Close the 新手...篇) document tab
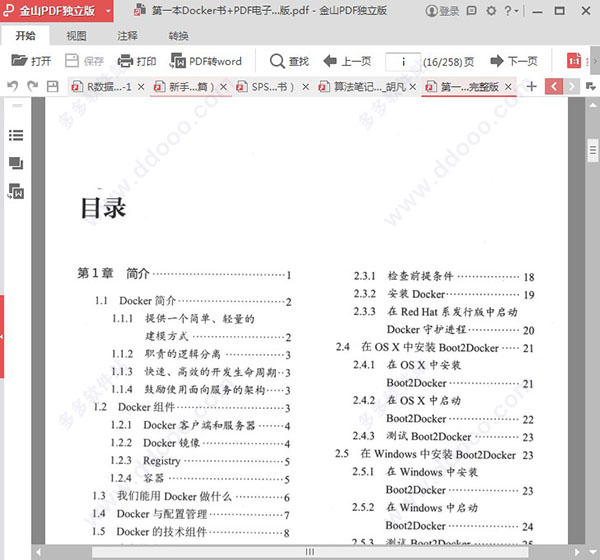Screen dimensions: 600x560 click(223, 87)
